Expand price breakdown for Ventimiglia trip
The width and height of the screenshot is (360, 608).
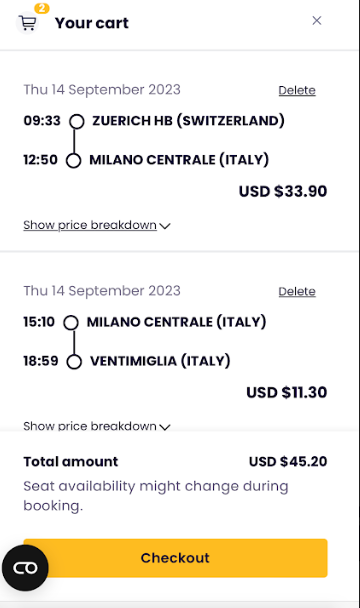point(90,426)
